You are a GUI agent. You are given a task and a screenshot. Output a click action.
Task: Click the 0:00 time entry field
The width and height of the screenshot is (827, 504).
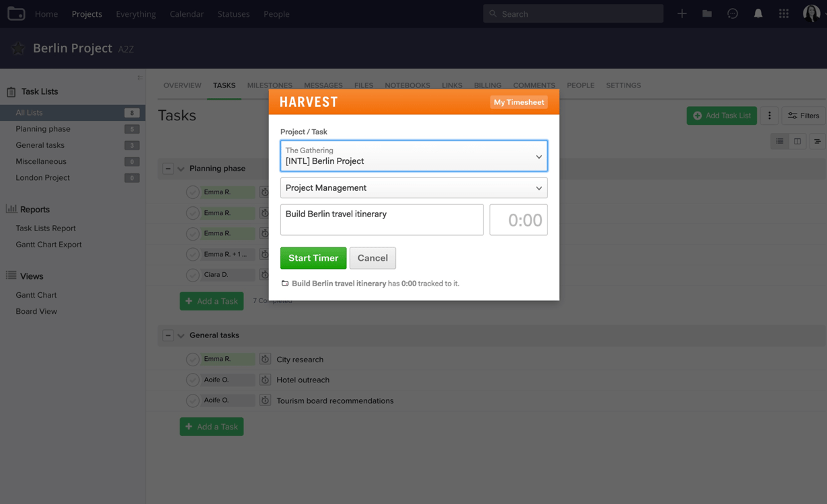coord(518,219)
